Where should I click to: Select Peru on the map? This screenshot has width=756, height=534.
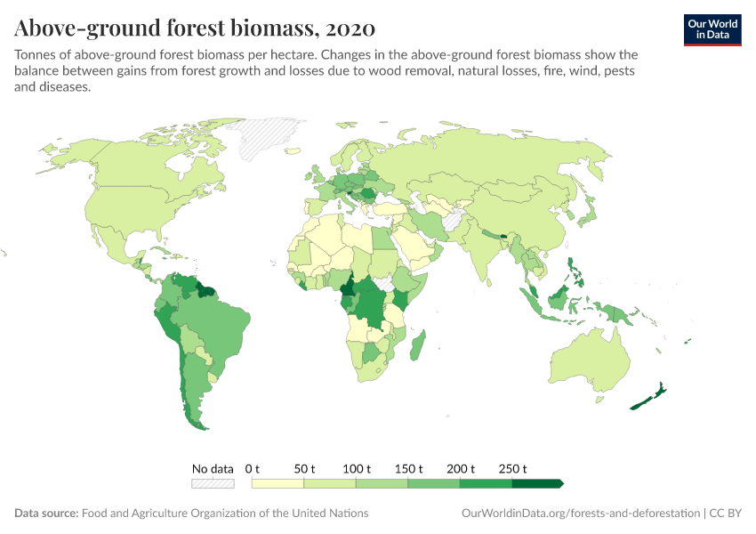point(166,320)
